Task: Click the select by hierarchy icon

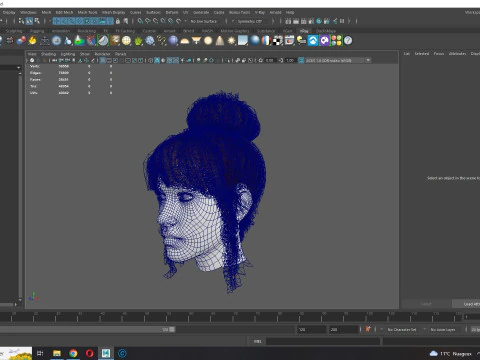Action: click(21, 21)
